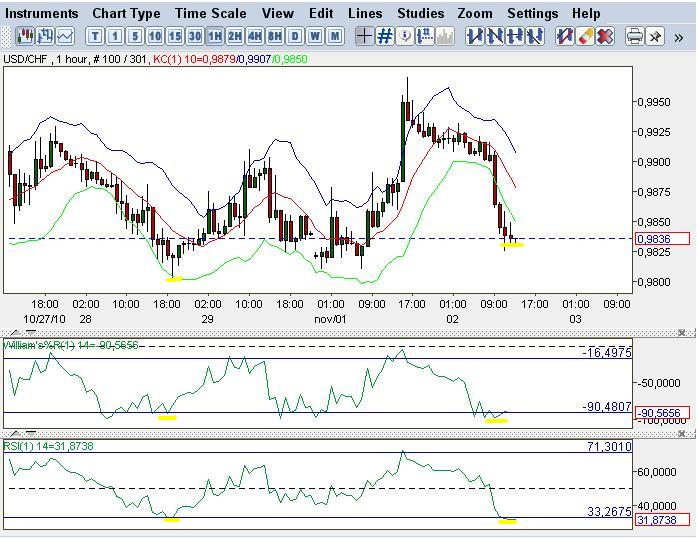Click the yellow marker on RSI panel right

(507, 521)
